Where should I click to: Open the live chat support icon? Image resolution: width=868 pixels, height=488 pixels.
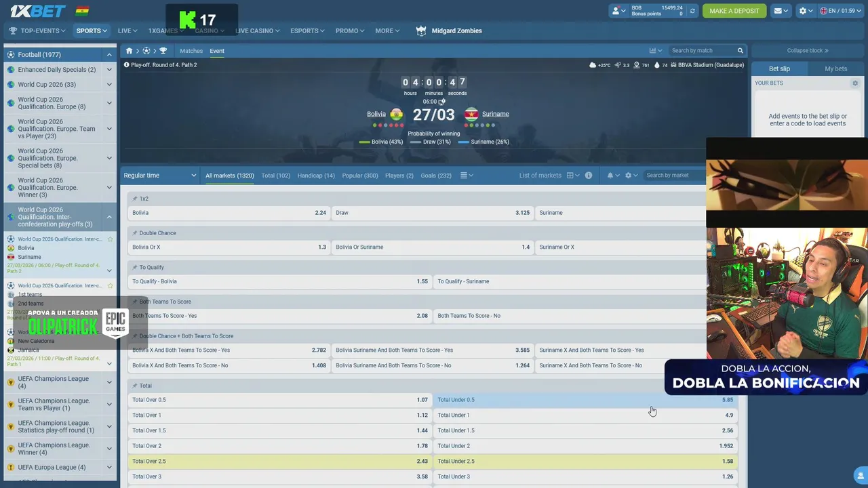[x=861, y=474]
